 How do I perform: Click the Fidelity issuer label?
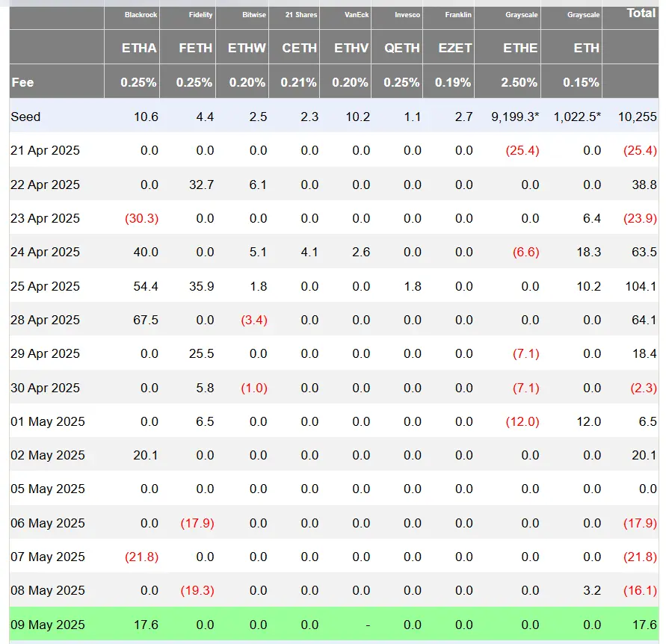point(200,15)
